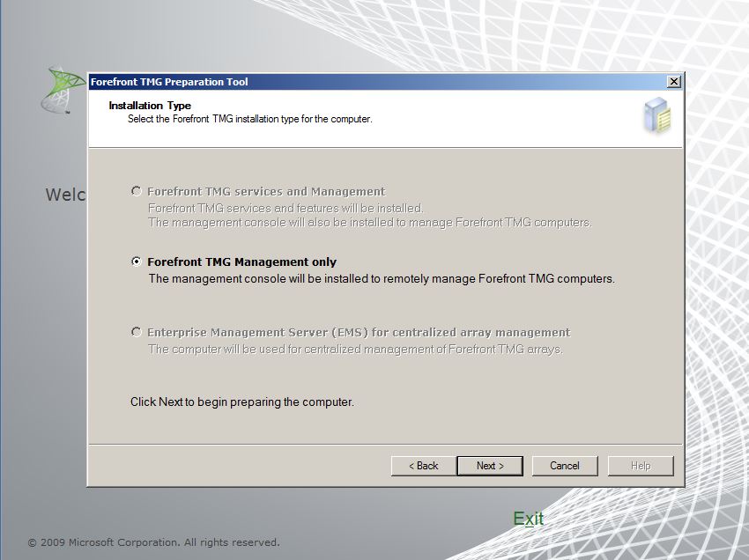Screen dimensions: 749x560
Task: Click the partially hidden Welcome text
Action: click(x=65, y=195)
